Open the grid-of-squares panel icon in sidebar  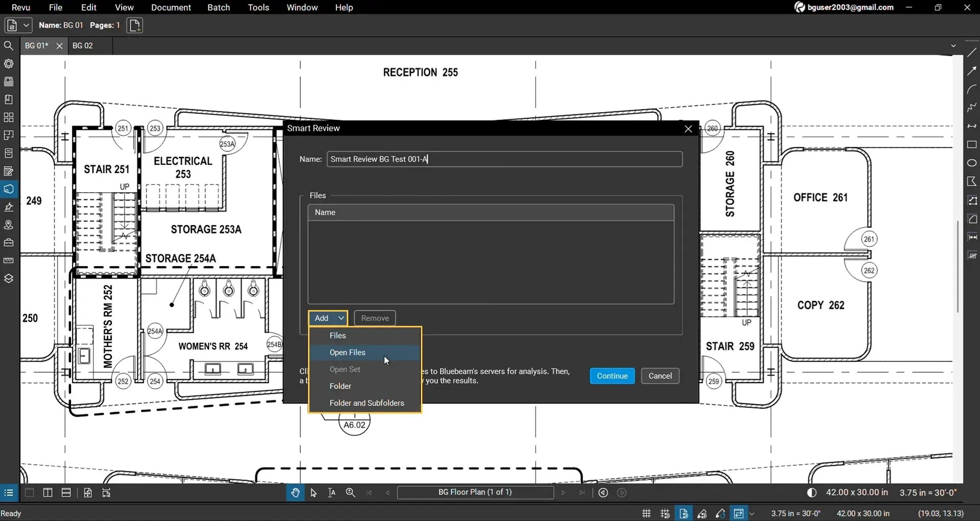click(9, 117)
